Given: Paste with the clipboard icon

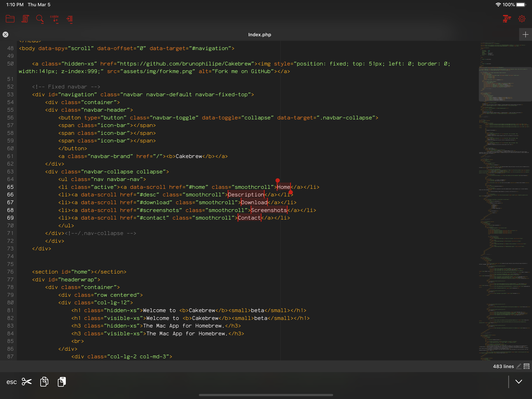Looking at the screenshot, I should pyautogui.click(x=62, y=382).
